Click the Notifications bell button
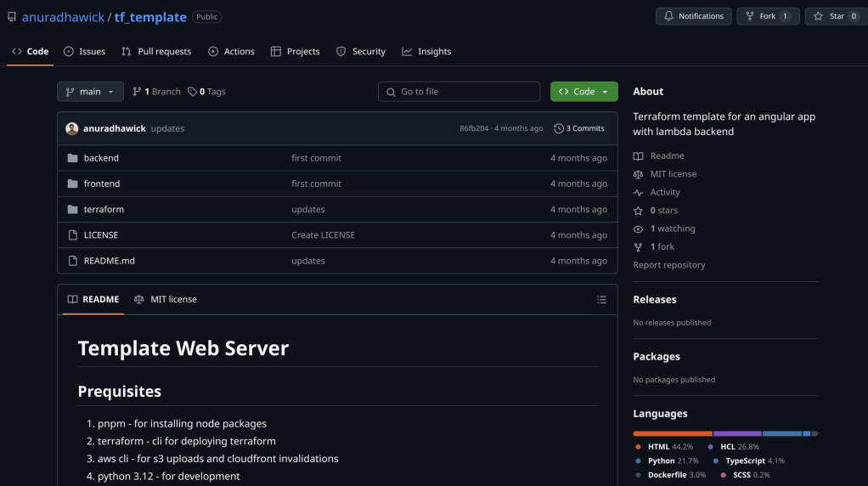The image size is (868, 486). [x=693, y=16]
